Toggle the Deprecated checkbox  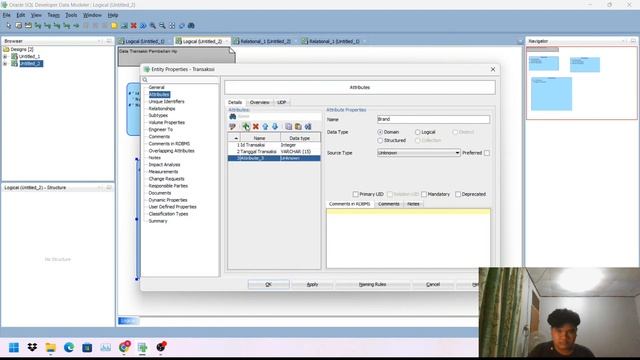tap(458, 194)
